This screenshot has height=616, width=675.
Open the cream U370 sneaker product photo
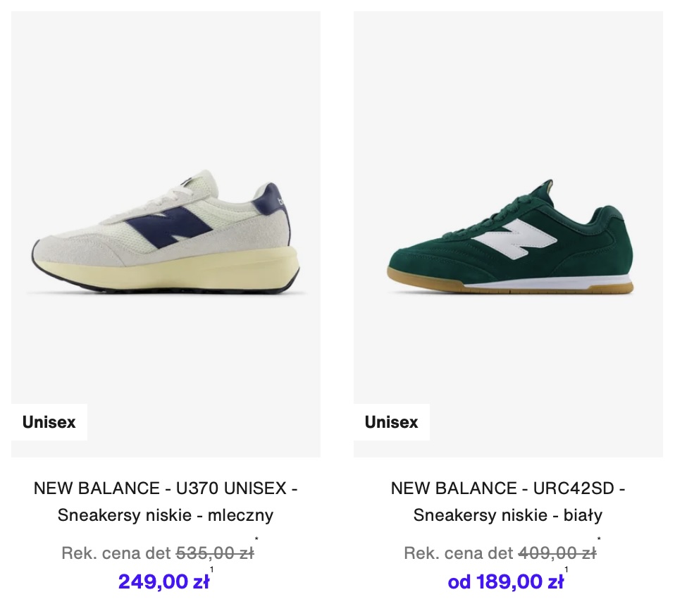pos(166,234)
